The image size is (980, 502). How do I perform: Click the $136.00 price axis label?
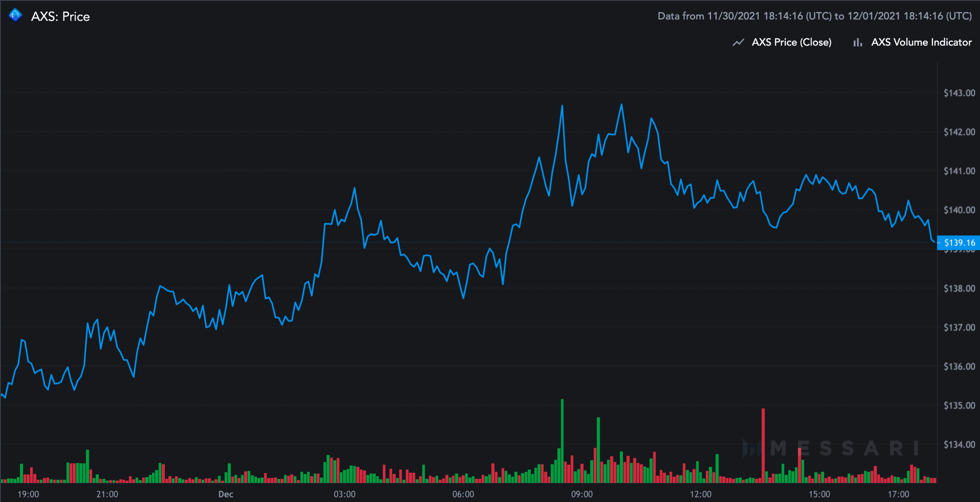[959, 366]
